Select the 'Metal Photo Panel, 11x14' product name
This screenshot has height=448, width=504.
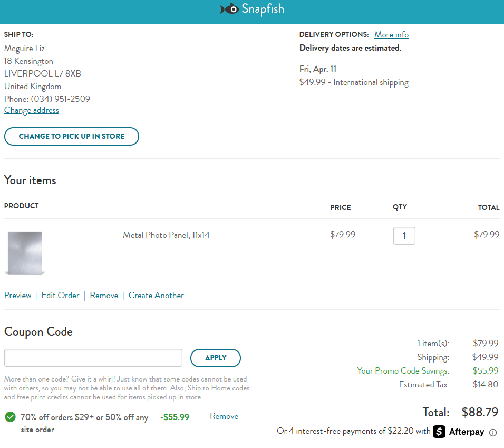166,235
